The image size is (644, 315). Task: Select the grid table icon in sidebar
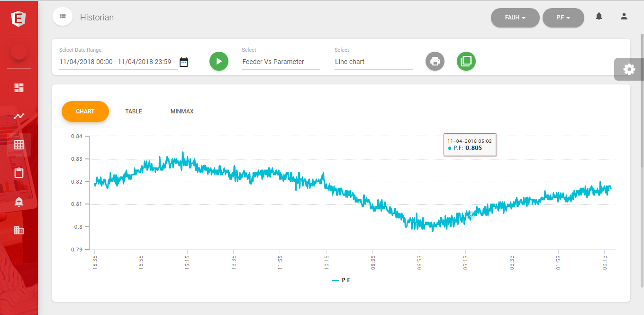[19, 145]
